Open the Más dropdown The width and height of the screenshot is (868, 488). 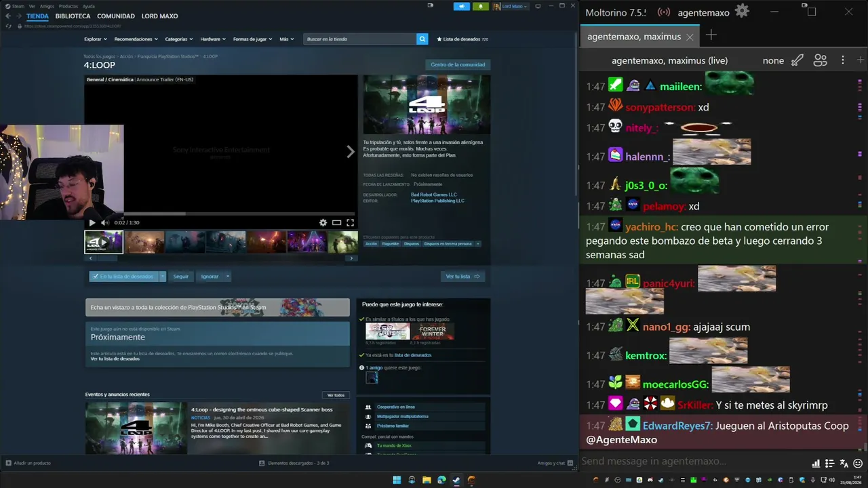pyautogui.click(x=286, y=39)
